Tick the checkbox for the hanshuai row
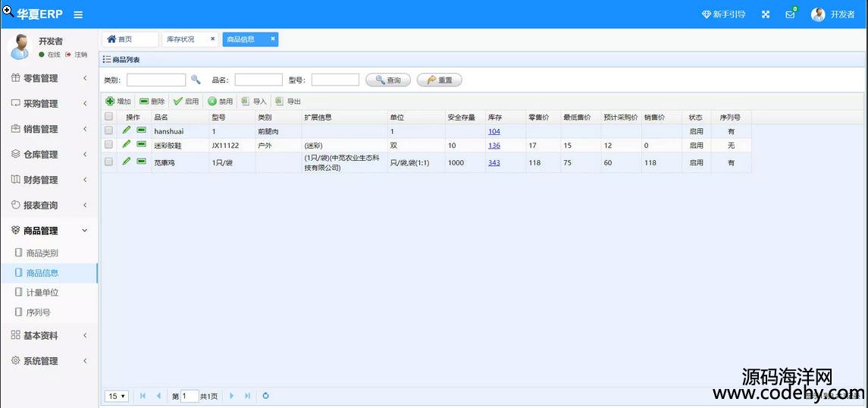868x408 pixels. coord(108,130)
